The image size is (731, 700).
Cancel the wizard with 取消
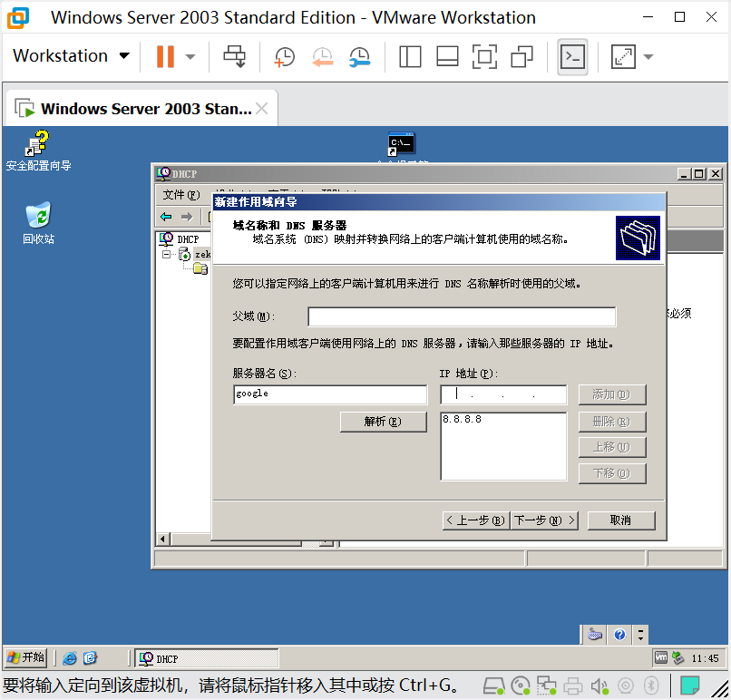[621, 520]
